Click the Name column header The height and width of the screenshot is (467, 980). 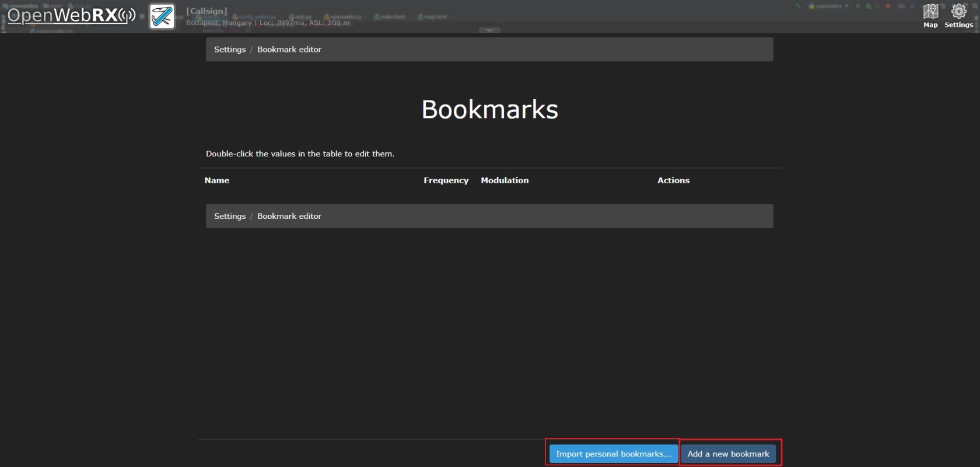click(x=217, y=180)
